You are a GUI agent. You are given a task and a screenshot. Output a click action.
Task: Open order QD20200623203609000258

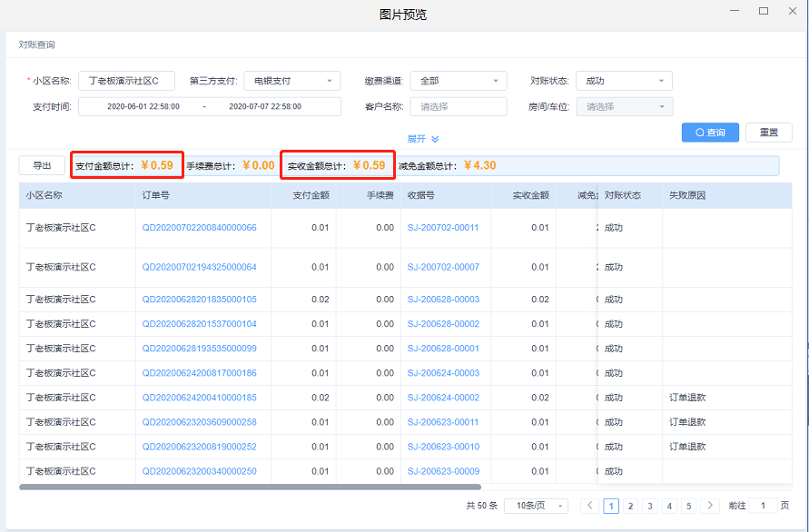click(199, 422)
